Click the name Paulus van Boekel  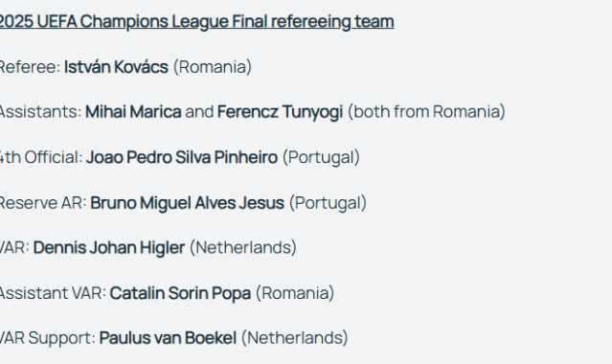168,338
